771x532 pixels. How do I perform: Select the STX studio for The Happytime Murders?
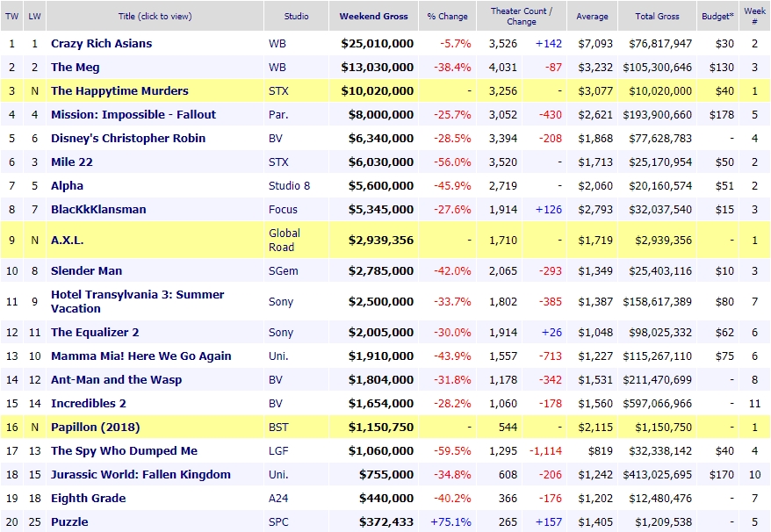coord(278,90)
